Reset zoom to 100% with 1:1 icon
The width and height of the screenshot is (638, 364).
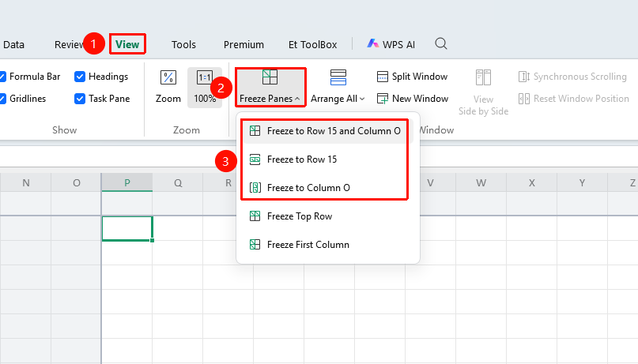pyautogui.click(x=205, y=77)
